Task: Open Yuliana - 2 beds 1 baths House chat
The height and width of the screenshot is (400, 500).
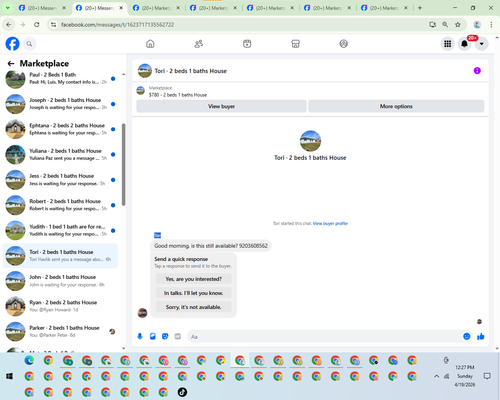Action: [x=60, y=154]
